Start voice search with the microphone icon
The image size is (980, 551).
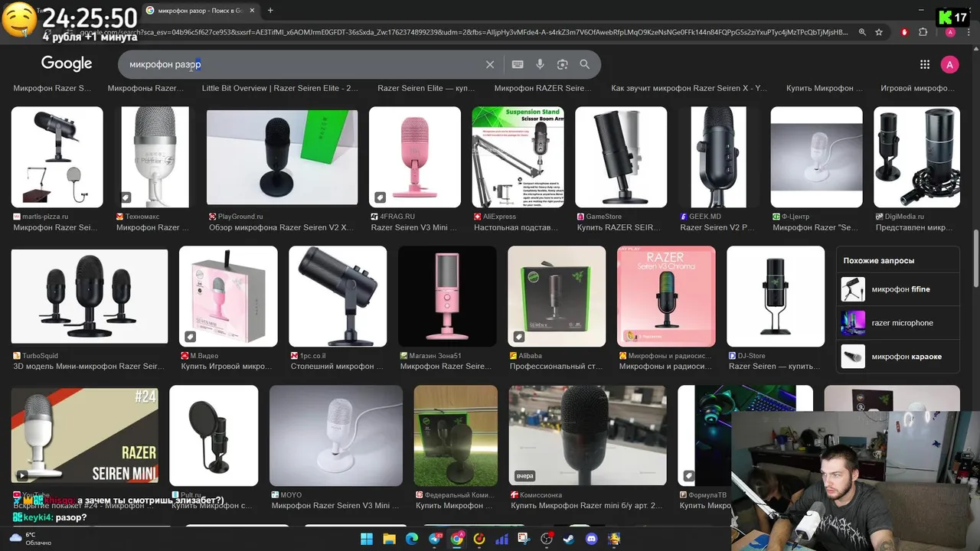coord(540,64)
